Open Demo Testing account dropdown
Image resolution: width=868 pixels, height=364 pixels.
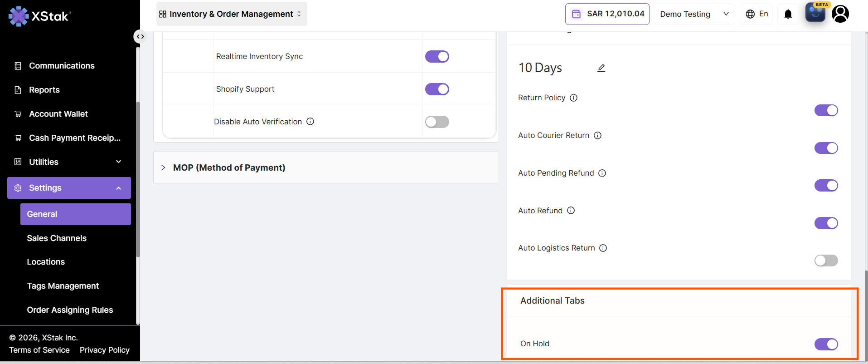(694, 14)
